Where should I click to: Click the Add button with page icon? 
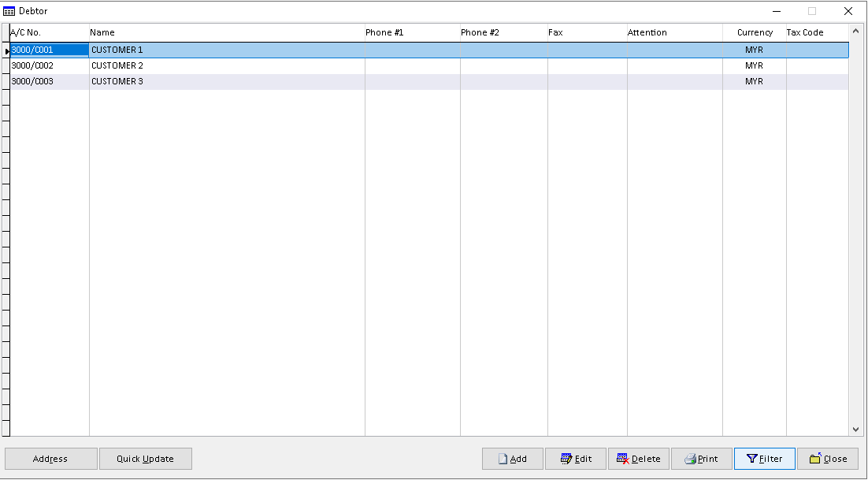(513, 459)
